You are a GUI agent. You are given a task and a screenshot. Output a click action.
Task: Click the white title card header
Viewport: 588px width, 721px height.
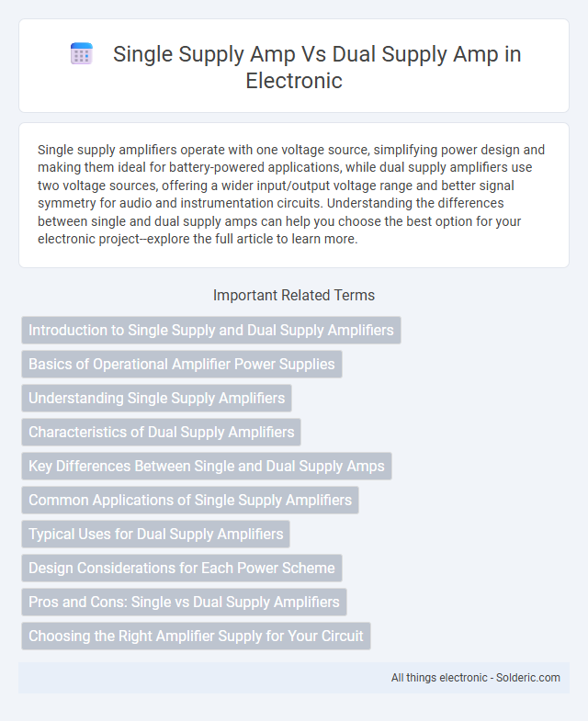(x=294, y=66)
